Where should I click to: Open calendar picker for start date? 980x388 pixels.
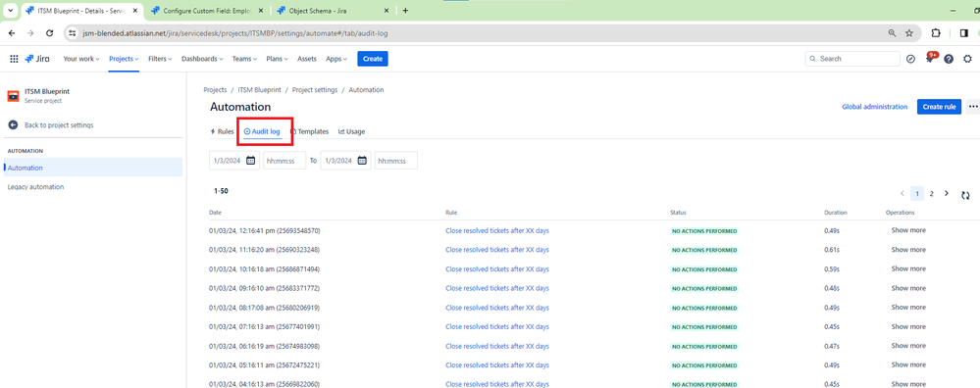(250, 161)
